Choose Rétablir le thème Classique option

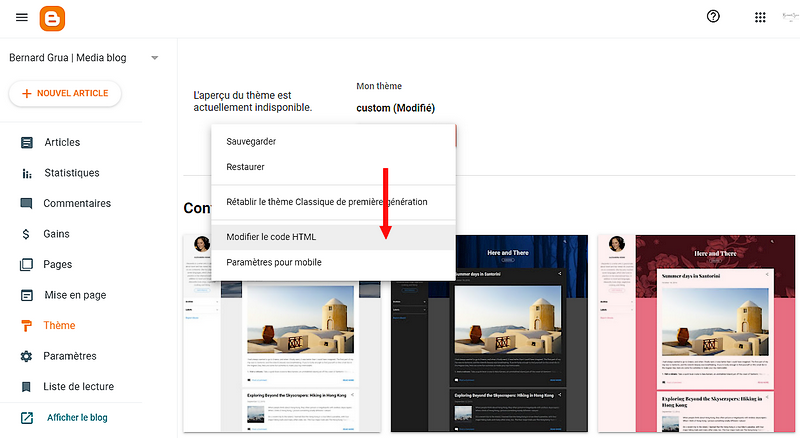(x=326, y=202)
